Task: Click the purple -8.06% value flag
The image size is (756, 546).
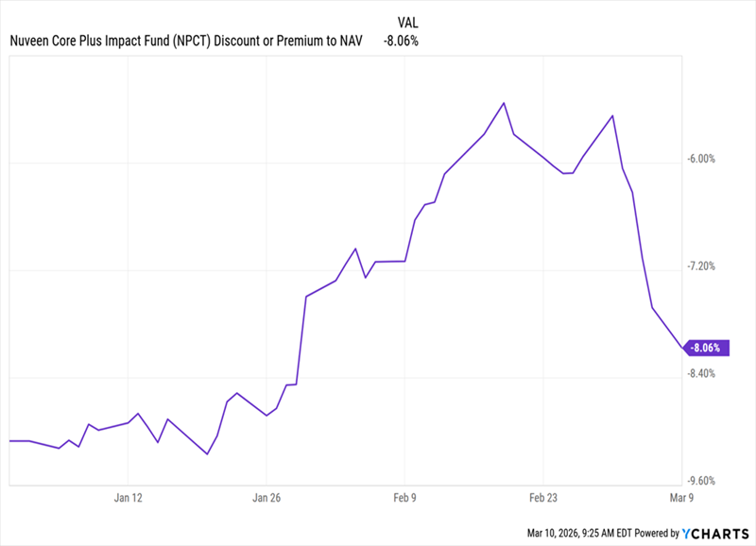Action: 705,348
